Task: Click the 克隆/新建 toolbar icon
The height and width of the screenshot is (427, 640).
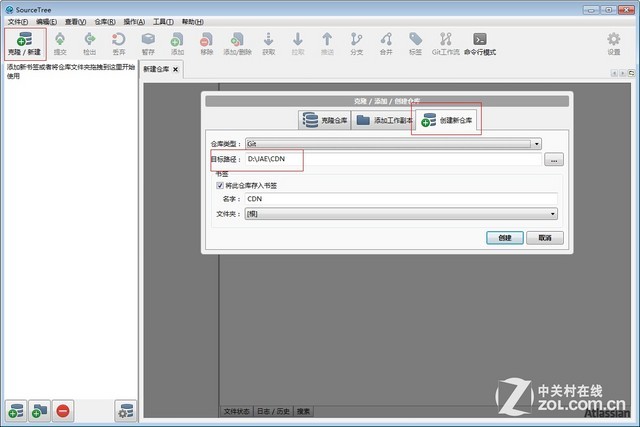Action: click(23, 42)
